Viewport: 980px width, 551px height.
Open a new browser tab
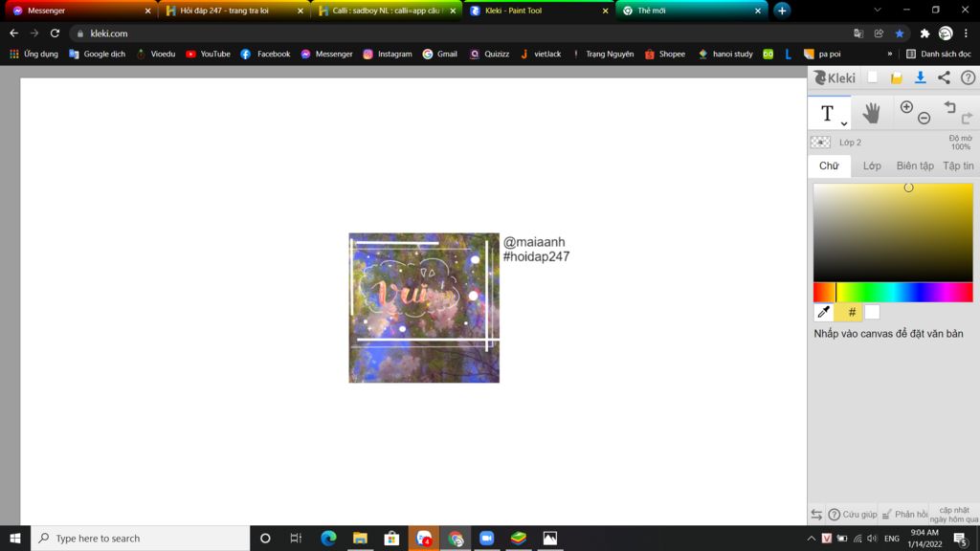tap(782, 11)
